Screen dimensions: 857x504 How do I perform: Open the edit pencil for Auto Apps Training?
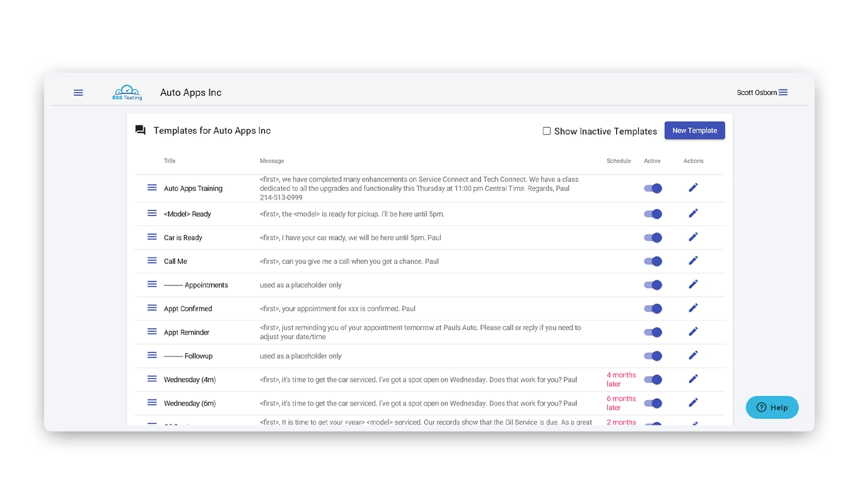pos(693,187)
